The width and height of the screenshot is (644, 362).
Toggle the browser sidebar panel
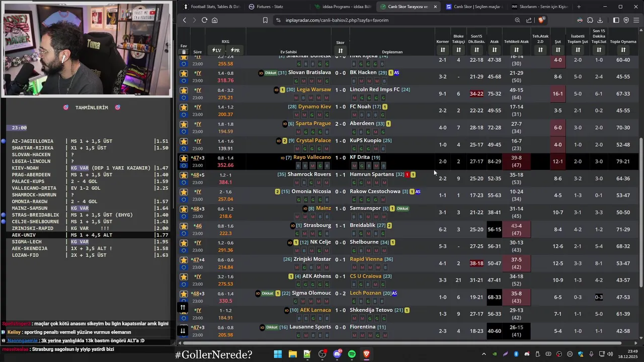click(616, 20)
